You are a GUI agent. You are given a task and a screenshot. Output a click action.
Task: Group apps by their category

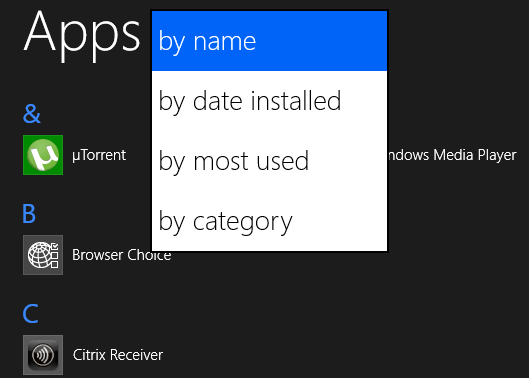[x=269, y=221]
